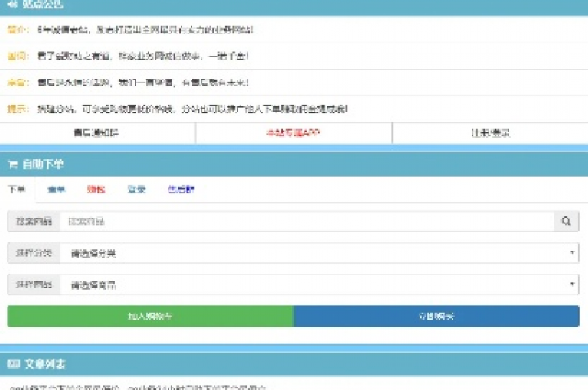Viewport: 588px width, 390px height.
Task: Open the red 本站专属APP link
Action: (294, 133)
